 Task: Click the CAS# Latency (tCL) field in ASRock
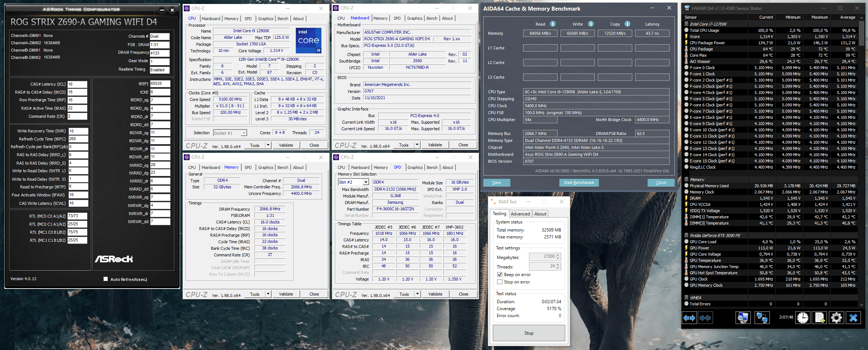click(x=78, y=84)
